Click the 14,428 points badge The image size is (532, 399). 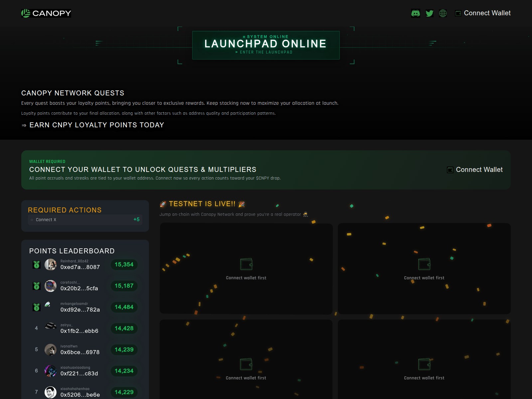124,329
